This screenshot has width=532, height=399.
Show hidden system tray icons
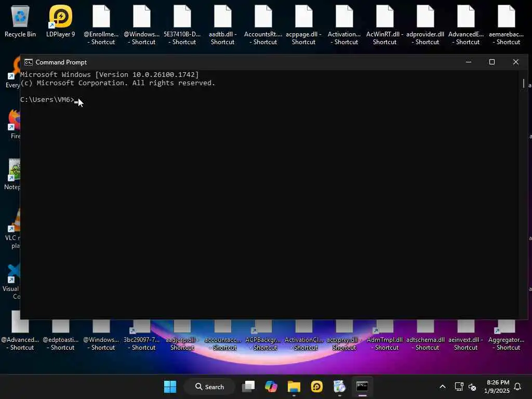coord(443,387)
